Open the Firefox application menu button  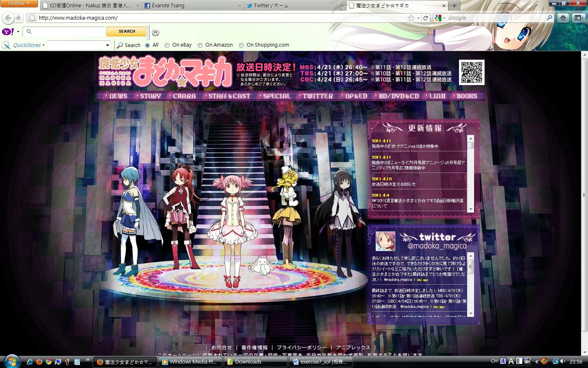coord(20,4)
